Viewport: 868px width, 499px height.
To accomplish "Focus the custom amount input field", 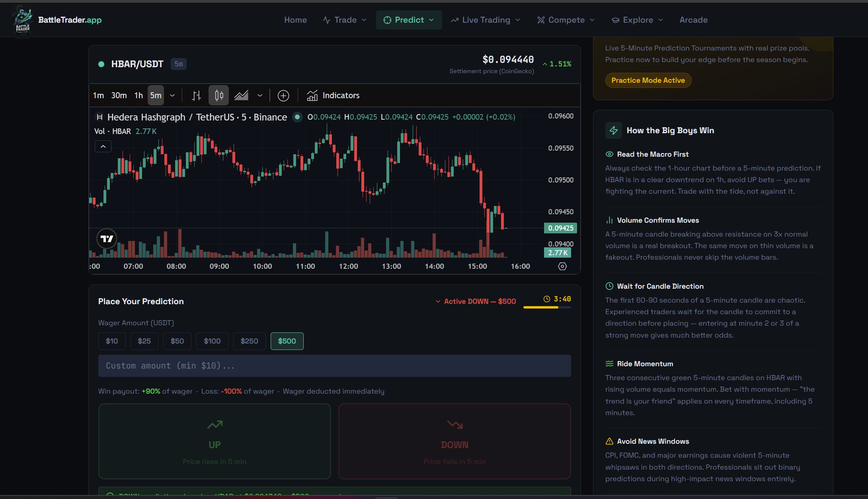I will pyautogui.click(x=334, y=366).
